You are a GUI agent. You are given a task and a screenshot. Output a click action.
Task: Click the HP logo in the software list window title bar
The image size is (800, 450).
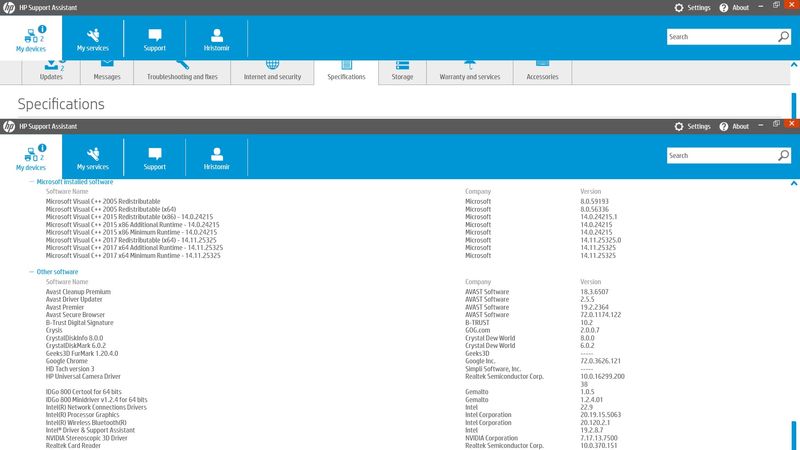click(x=9, y=127)
